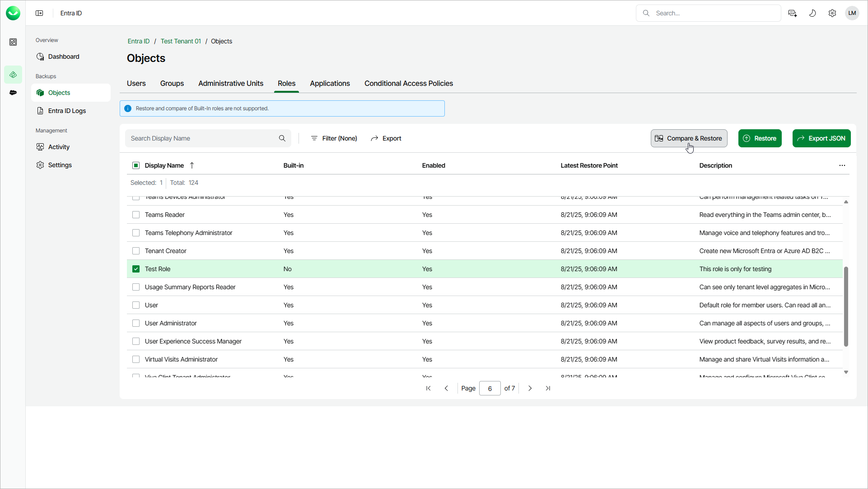This screenshot has width=868, height=489.
Task: Open the feedback chat icon
Action: pyautogui.click(x=792, y=13)
